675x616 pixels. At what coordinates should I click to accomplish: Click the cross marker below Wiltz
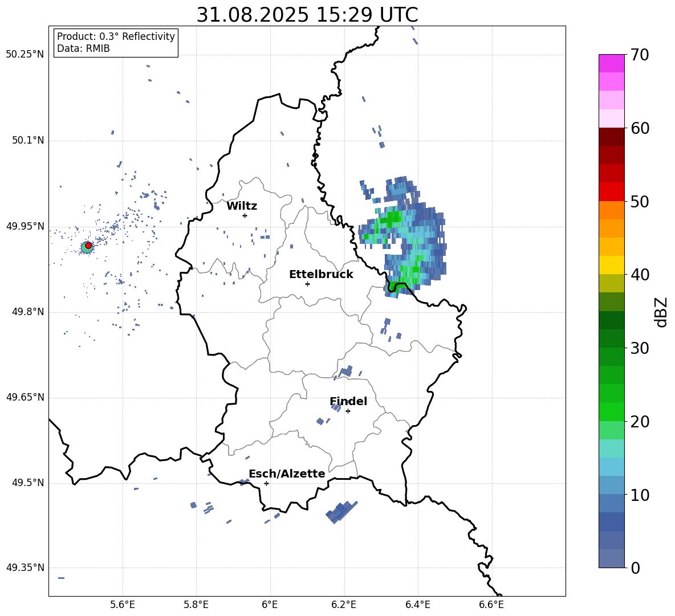coord(245,215)
